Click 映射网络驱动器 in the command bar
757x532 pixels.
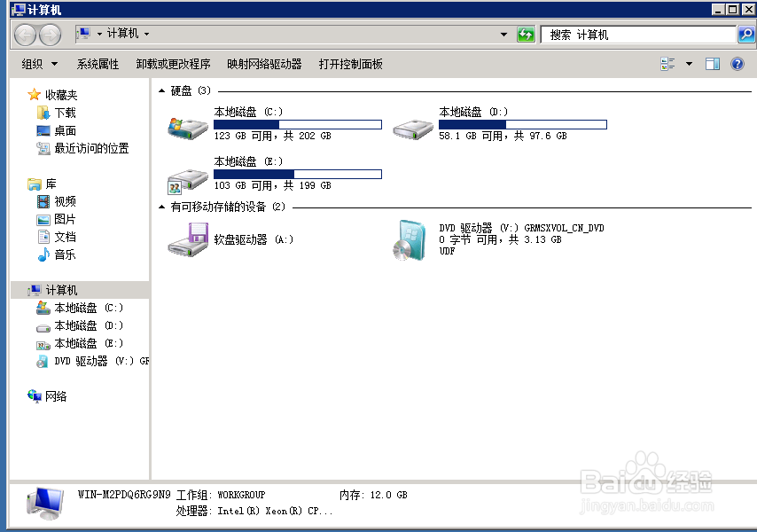pos(264,64)
